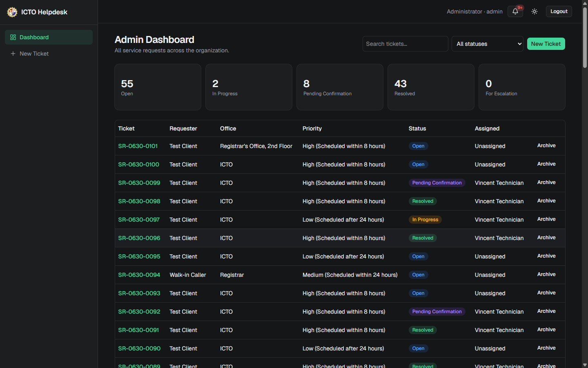Click Registrar's Office, 2nd Floor cell
588x368 pixels.
pos(256,146)
